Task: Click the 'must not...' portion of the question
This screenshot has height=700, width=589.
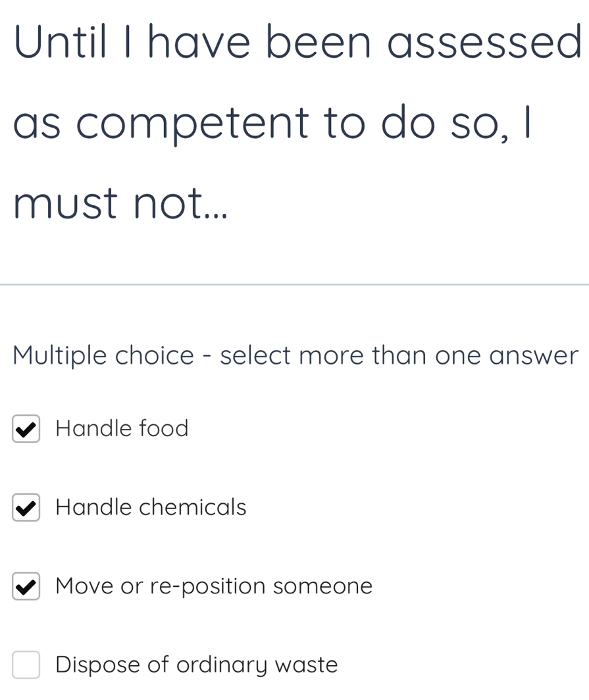Action: click(x=120, y=204)
